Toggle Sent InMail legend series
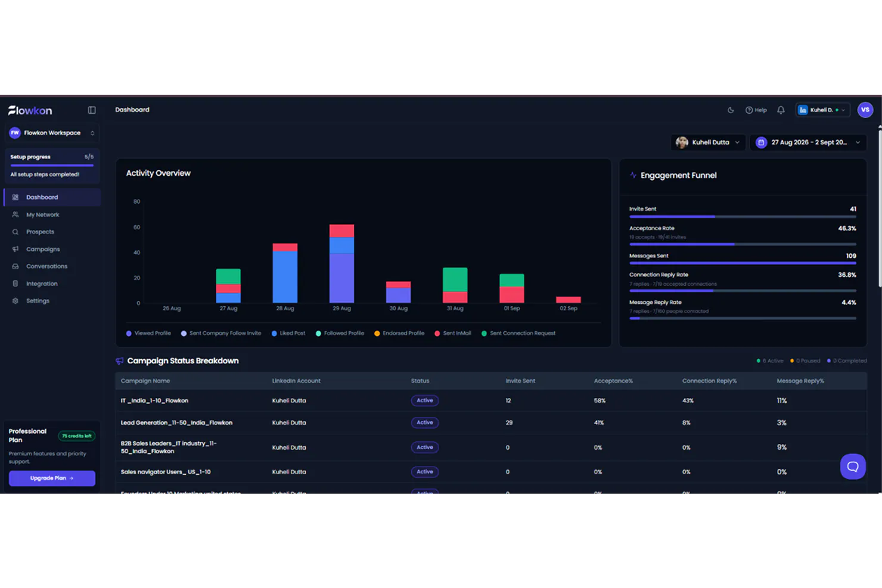The image size is (882, 588). click(453, 334)
